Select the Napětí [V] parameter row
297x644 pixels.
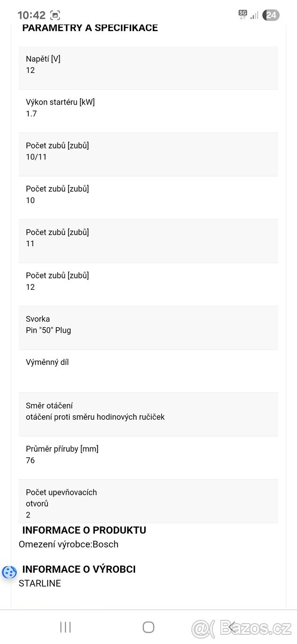[x=148, y=68]
